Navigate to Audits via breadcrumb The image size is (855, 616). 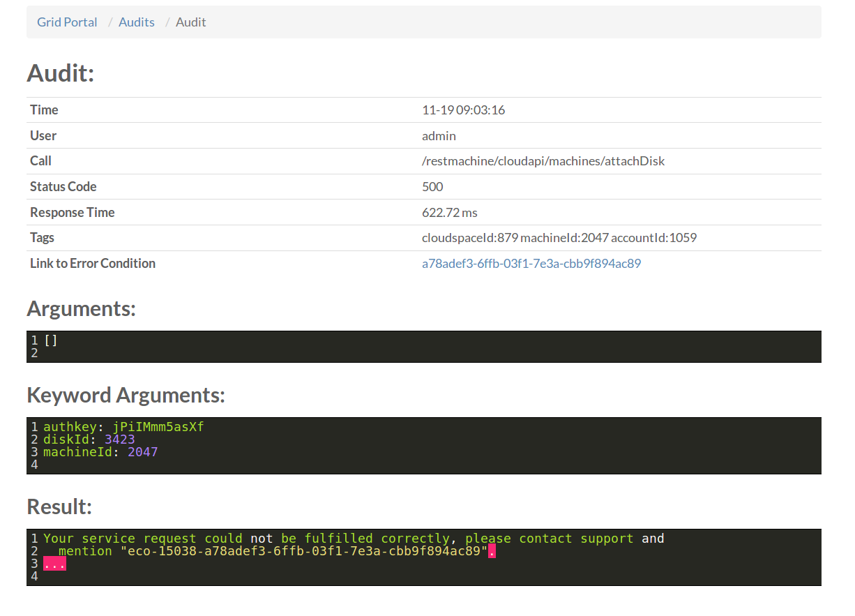coord(136,22)
